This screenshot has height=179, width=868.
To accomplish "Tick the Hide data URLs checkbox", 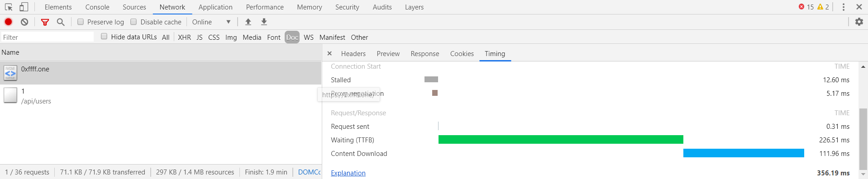I will (104, 37).
